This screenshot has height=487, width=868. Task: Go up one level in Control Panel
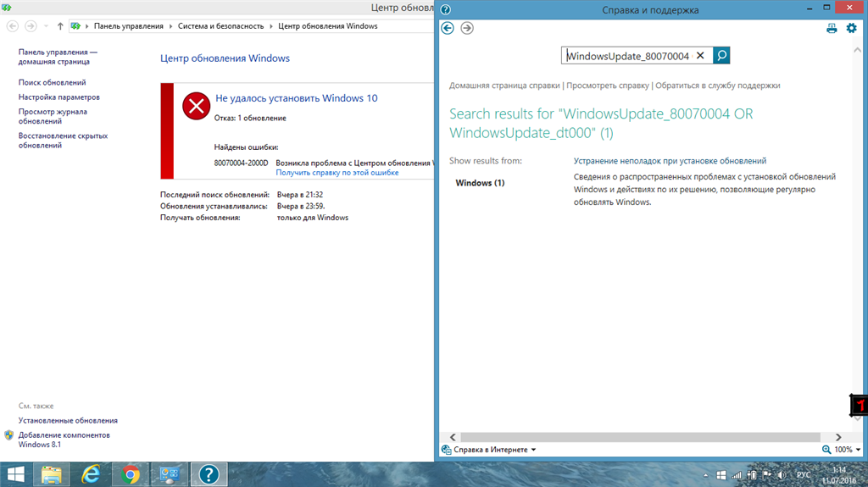point(60,26)
